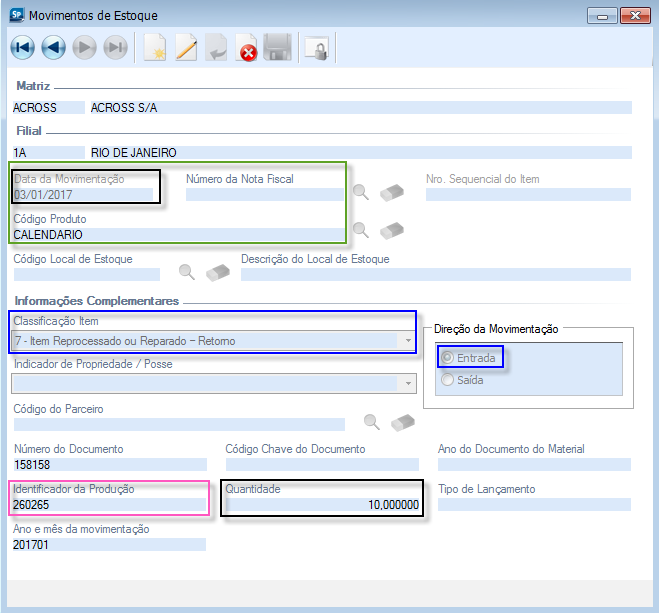Edit record with the pencil icon
Screen dimensions: 659x613
point(186,47)
